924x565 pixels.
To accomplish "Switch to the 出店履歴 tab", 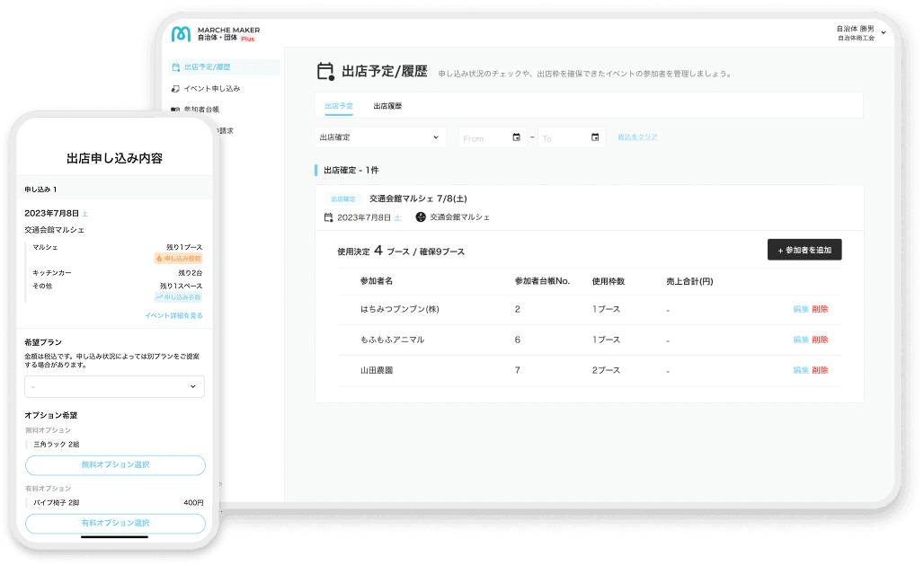I will tap(387, 106).
